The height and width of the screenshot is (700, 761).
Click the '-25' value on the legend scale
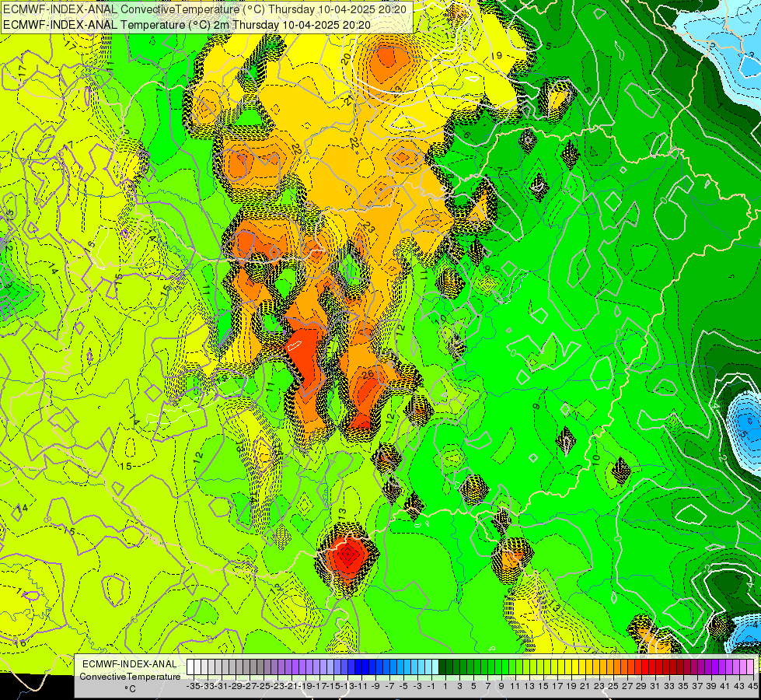click(x=264, y=686)
